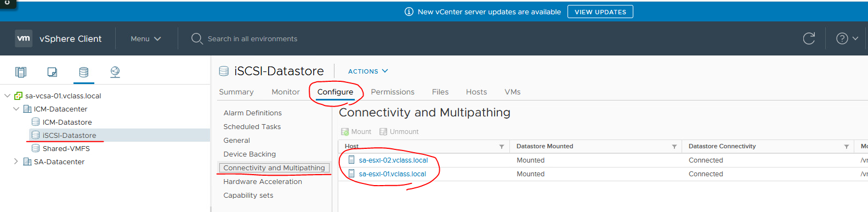
Task: Open the Permissions tab
Action: (x=393, y=92)
